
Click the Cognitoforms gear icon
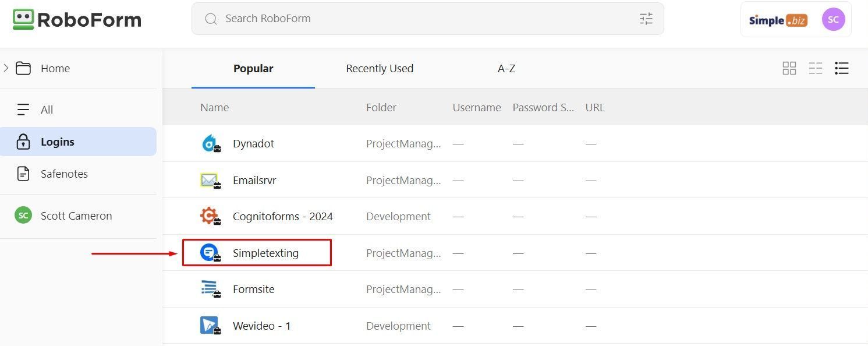[x=210, y=216]
